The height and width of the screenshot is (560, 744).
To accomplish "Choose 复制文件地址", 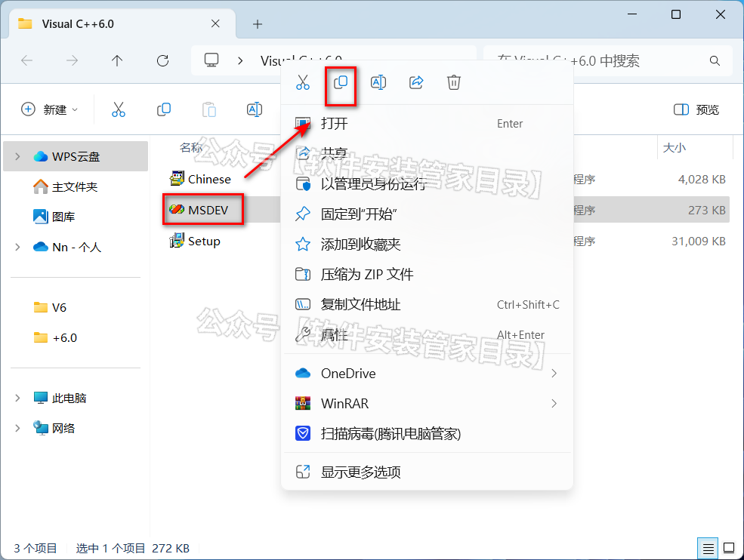I will coord(427,304).
